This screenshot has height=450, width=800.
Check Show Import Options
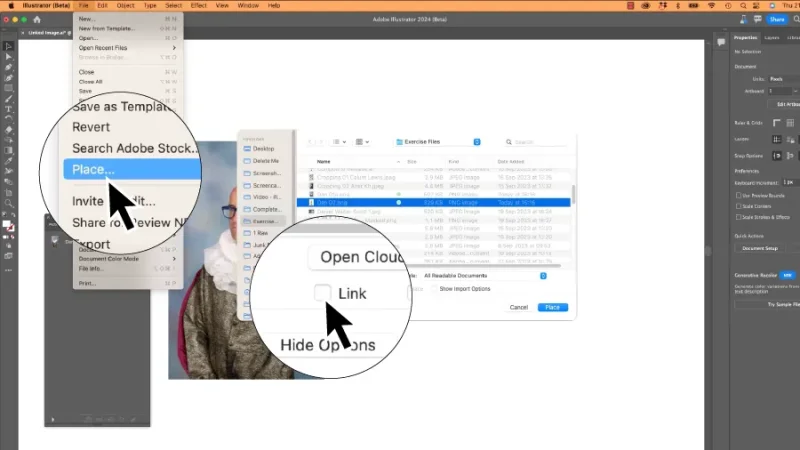click(435, 288)
